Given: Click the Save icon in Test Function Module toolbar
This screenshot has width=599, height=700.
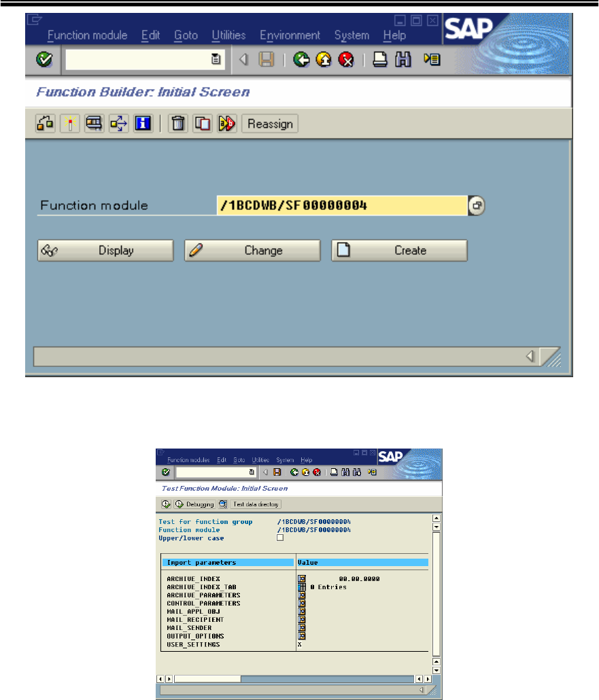Looking at the screenshot, I should 277,472.
